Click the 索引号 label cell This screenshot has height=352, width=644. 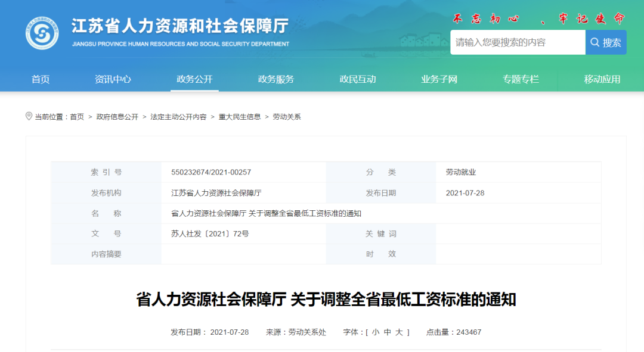(x=106, y=172)
